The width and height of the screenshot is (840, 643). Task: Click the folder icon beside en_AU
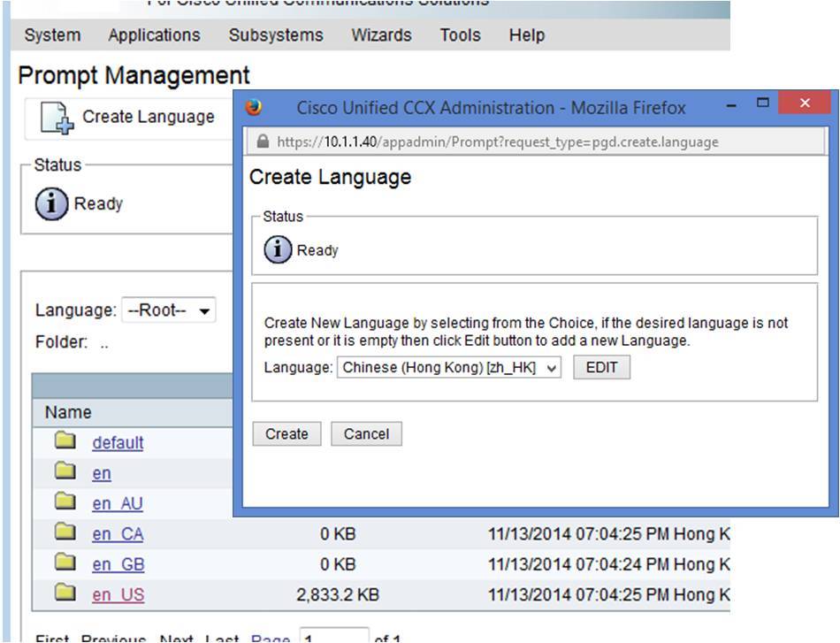click(x=65, y=501)
